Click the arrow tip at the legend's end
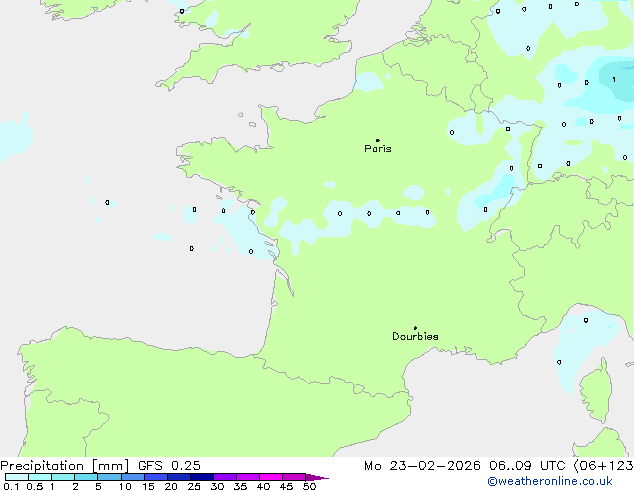Screen dimensions: 634x490 (324, 478)
